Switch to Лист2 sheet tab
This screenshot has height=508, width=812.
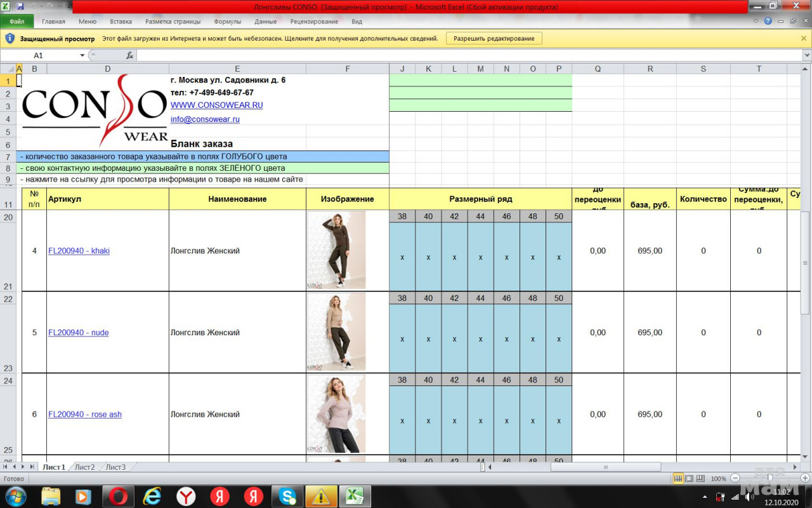pyautogui.click(x=84, y=467)
